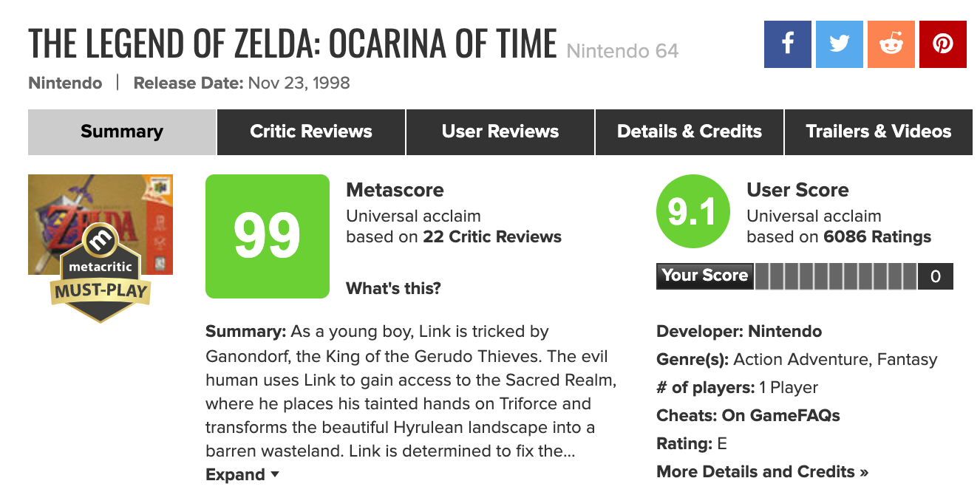This screenshot has width=980, height=495.
Task: Open On GameFAQs cheats link
Action: (x=781, y=415)
